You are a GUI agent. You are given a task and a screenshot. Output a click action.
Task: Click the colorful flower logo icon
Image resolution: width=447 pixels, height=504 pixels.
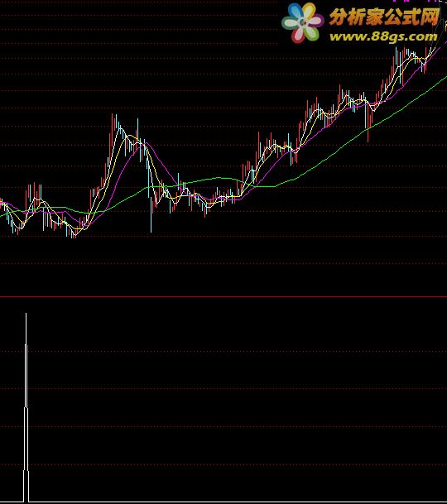click(x=303, y=22)
